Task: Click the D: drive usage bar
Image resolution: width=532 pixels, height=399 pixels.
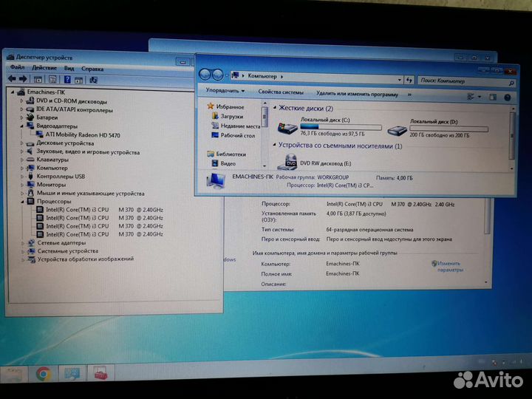Action: pyautogui.click(x=449, y=129)
